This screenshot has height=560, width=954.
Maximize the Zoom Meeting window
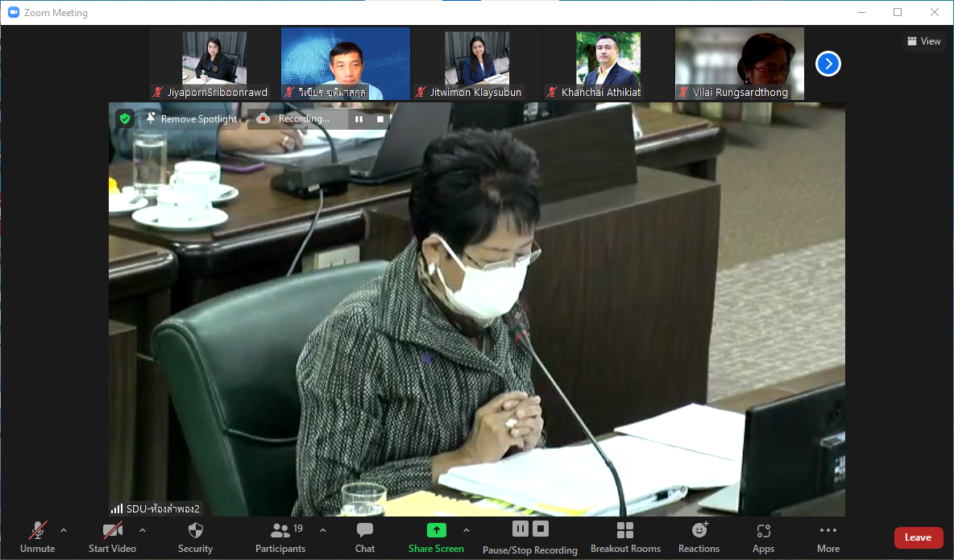click(x=898, y=12)
